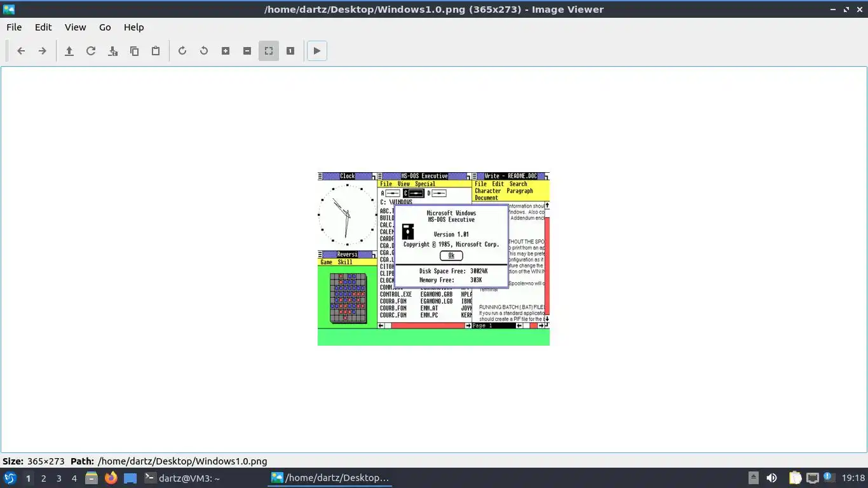Open the network status tray icon
Viewport: 868px width, 488px height.
coord(812,478)
